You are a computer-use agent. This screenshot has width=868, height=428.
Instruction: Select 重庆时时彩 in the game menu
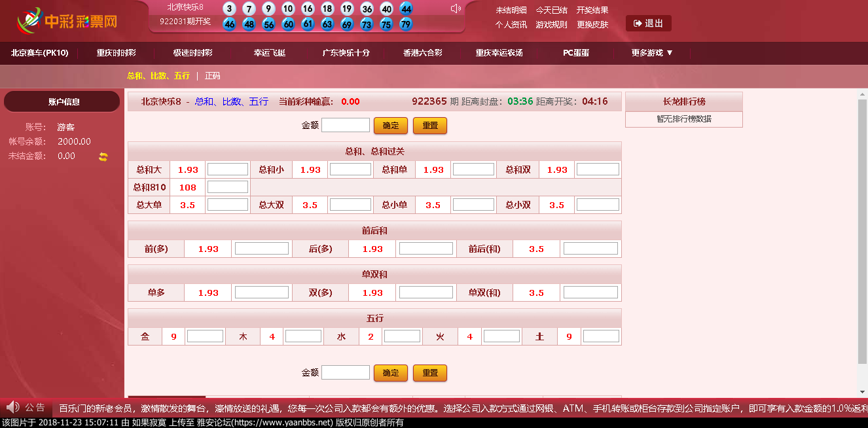pos(117,53)
